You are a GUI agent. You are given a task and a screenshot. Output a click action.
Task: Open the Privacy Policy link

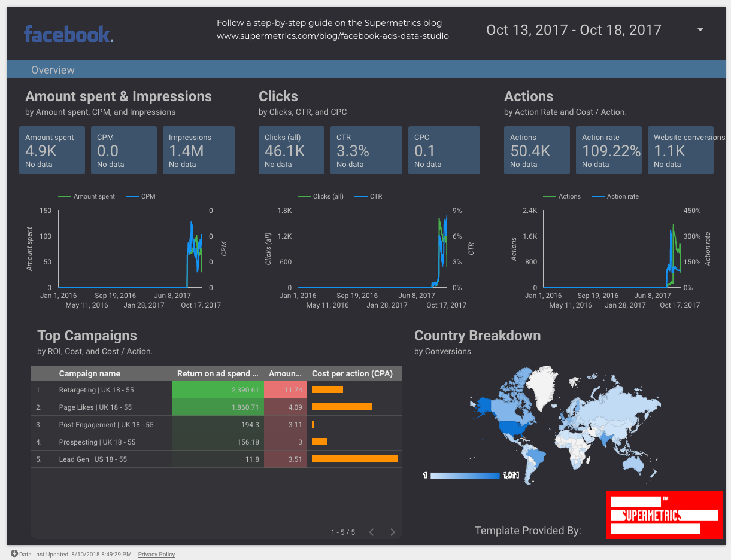click(x=156, y=554)
